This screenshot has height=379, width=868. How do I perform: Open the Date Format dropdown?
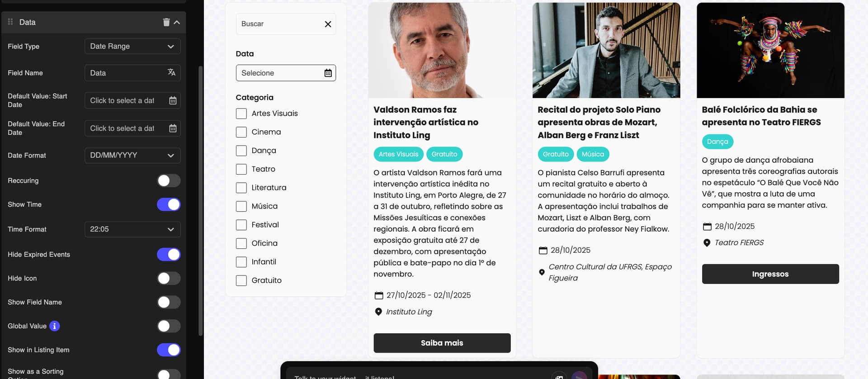point(132,155)
